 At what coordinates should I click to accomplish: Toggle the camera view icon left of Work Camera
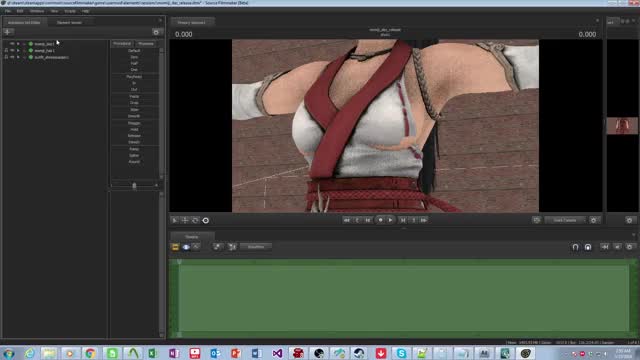click(x=536, y=220)
